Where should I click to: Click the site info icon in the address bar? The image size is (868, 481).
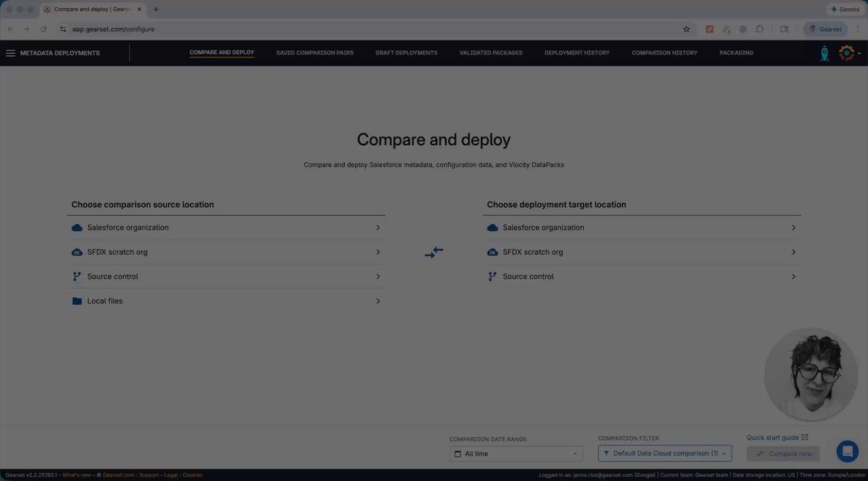click(x=63, y=29)
